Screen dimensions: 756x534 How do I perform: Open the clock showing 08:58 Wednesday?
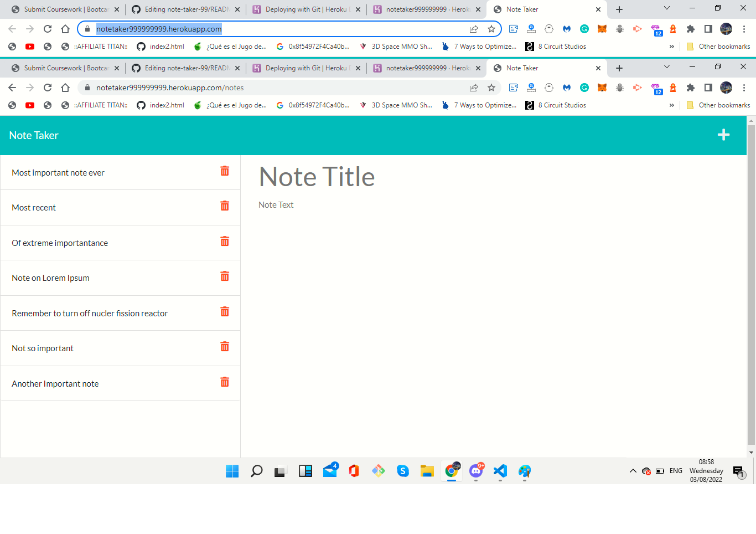click(706, 471)
